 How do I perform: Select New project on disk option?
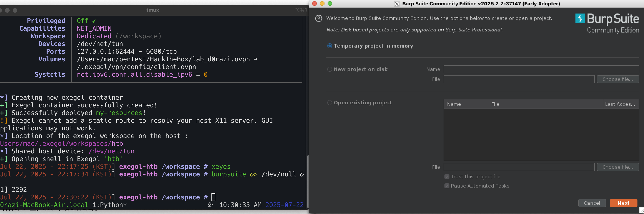329,69
